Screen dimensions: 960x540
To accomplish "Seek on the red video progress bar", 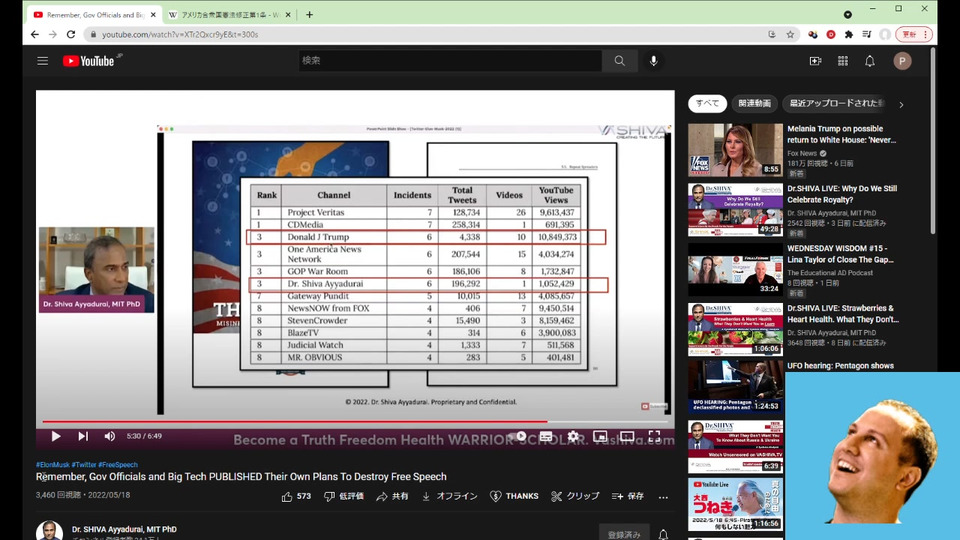I will pos(356,421).
